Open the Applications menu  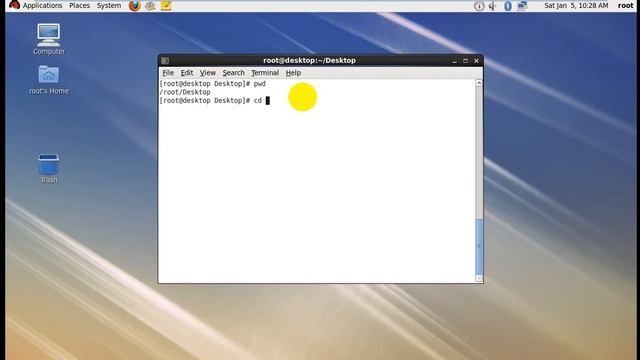[x=42, y=6]
